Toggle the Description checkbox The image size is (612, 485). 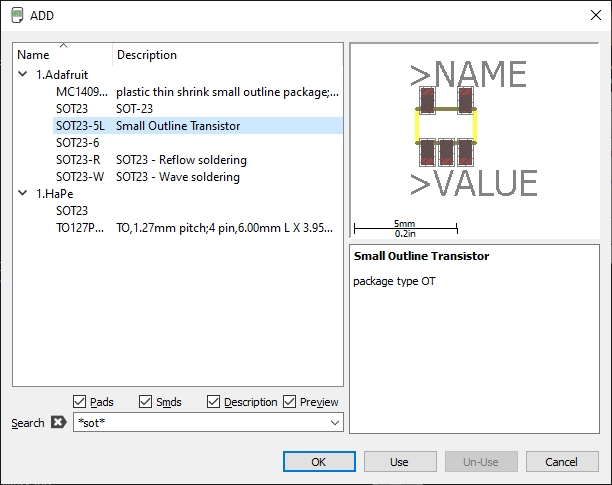click(x=213, y=402)
